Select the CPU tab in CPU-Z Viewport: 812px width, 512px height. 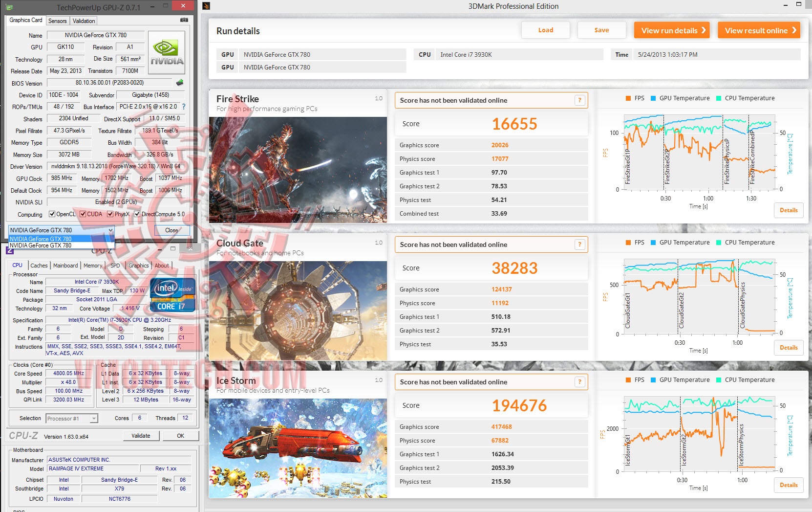(x=18, y=265)
